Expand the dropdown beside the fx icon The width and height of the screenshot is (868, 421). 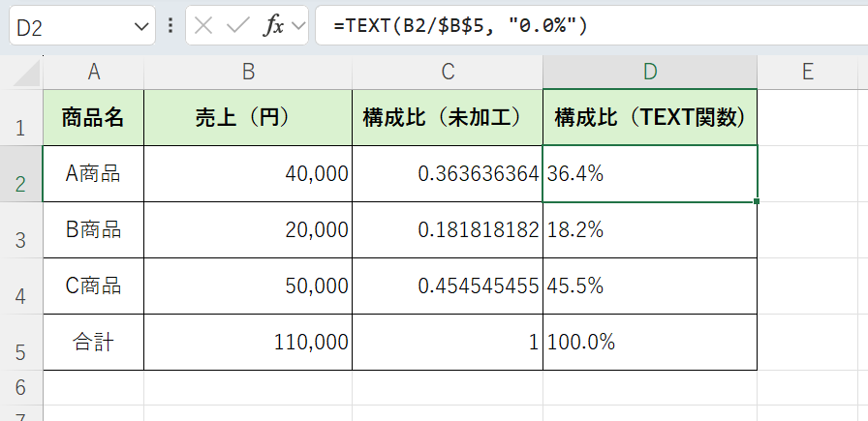click(x=299, y=25)
